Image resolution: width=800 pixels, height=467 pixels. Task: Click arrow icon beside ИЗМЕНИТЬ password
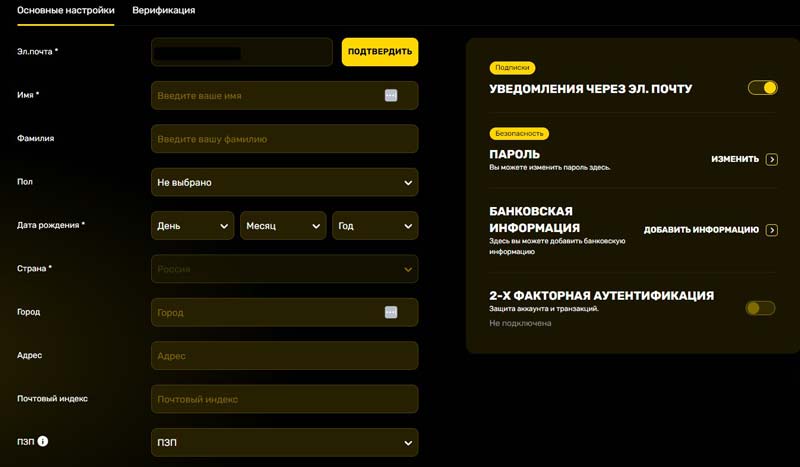pyautogui.click(x=771, y=159)
